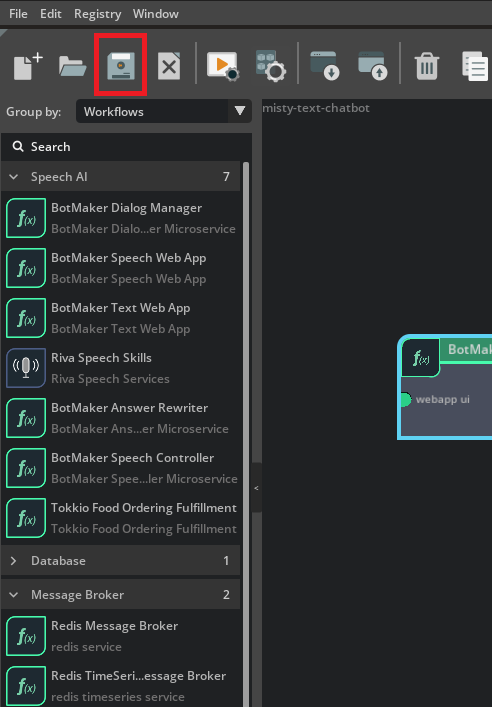Viewport: 492px width, 707px height.
Task: Collapse the Message Broker group
Action: [14, 595]
